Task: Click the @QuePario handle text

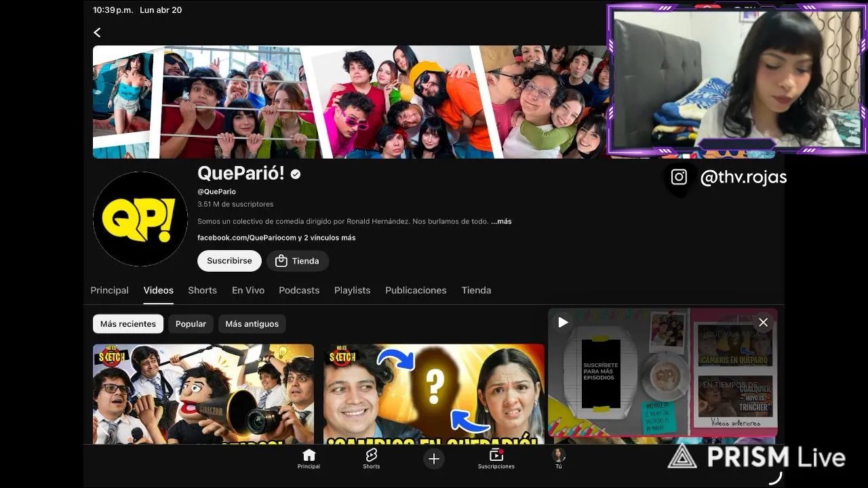Action: click(x=216, y=192)
